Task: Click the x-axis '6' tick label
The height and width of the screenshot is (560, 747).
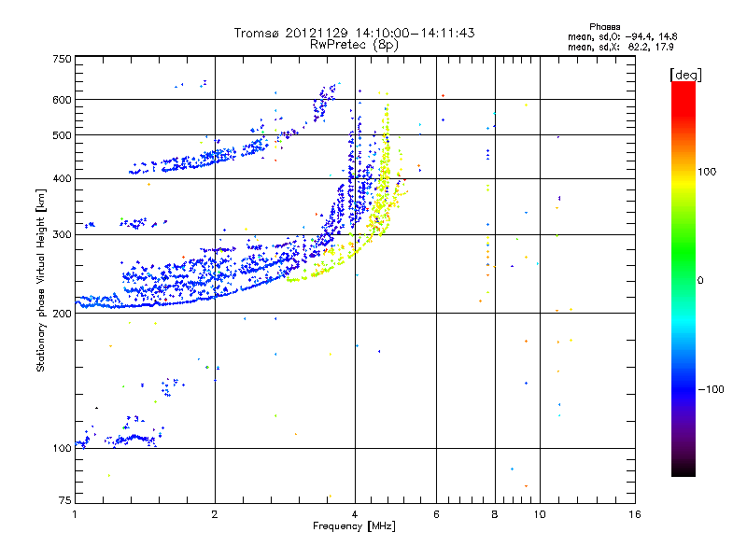Action: coord(436,514)
